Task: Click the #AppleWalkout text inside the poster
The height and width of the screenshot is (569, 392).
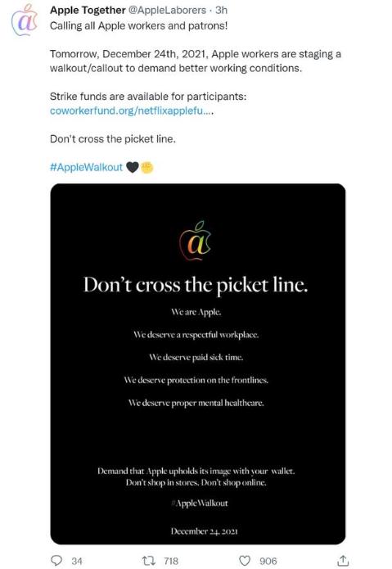Action: click(200, 504)
